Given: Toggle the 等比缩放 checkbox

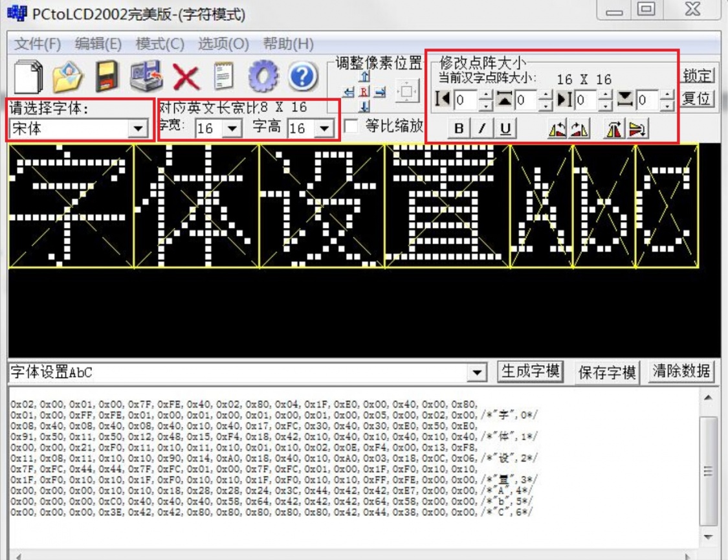Looking at the screenshot, I should click(x=351, y=126).
